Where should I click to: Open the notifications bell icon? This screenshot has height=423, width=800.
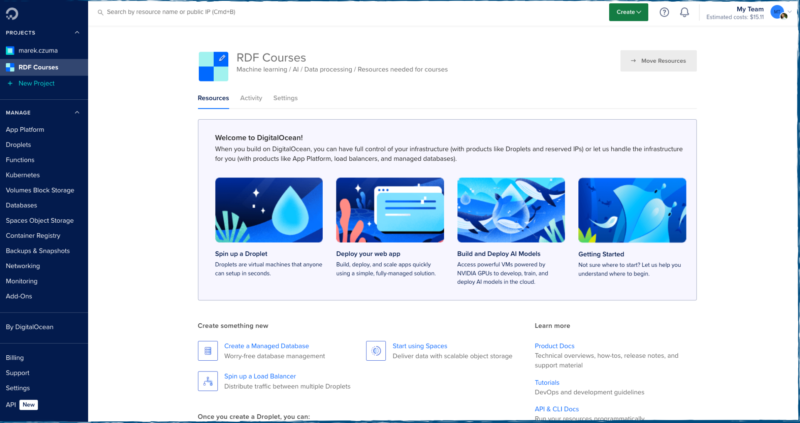click(685, 12)
